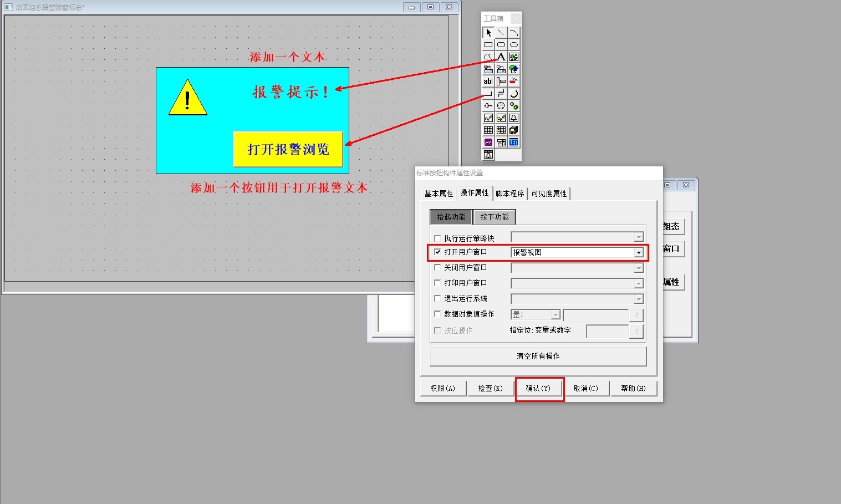
Task: Select the text tool (A) in toolbox
Action: pyautogui.click(x=501, y=57)
